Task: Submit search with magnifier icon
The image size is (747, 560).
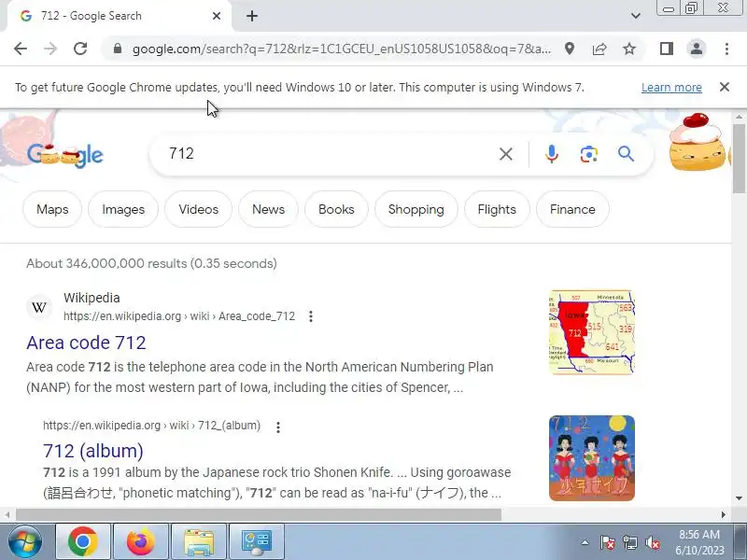Action: click(626, 154)
